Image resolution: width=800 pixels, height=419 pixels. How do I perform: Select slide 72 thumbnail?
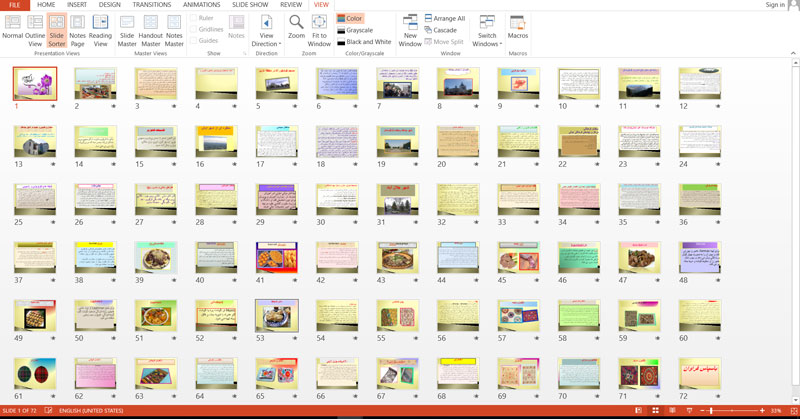point(700,373)
